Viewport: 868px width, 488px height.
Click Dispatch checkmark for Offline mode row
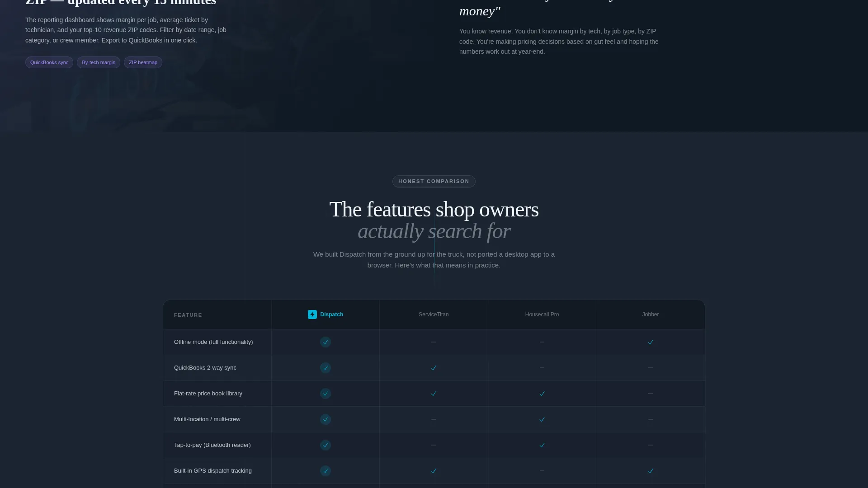pos(325,342)
